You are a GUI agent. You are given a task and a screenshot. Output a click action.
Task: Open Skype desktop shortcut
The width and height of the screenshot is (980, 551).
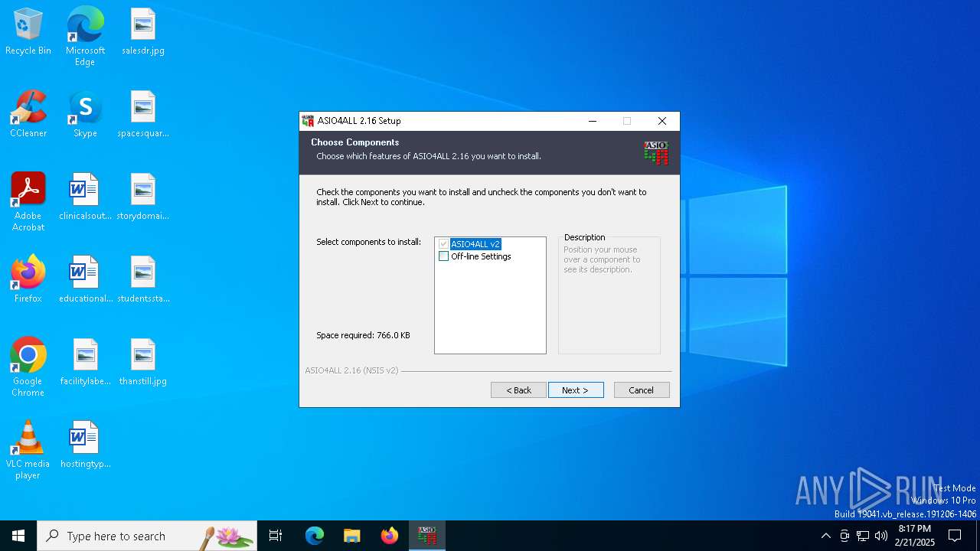click(85, 115)
